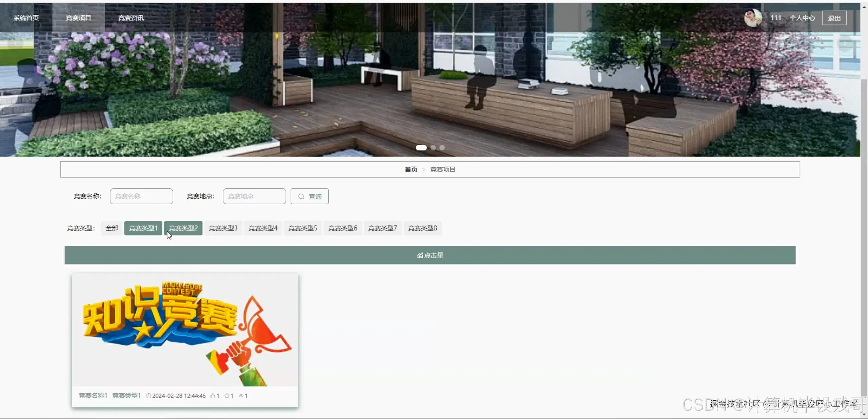The height and width of the screenshot is (419, 868).
Task: Switch to the 系统首页 menu item
Action: (26, 17)
